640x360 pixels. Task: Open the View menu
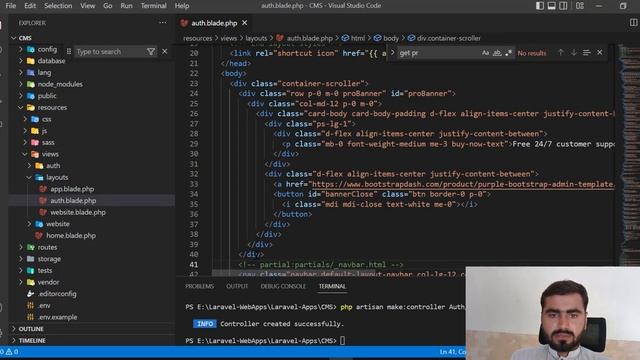pos(87,6)
